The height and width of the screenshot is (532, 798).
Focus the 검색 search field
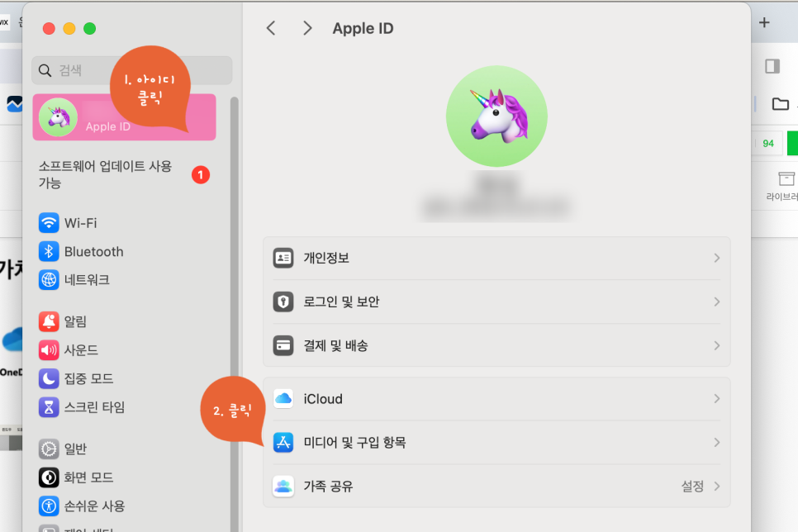(x=132, y=70)
